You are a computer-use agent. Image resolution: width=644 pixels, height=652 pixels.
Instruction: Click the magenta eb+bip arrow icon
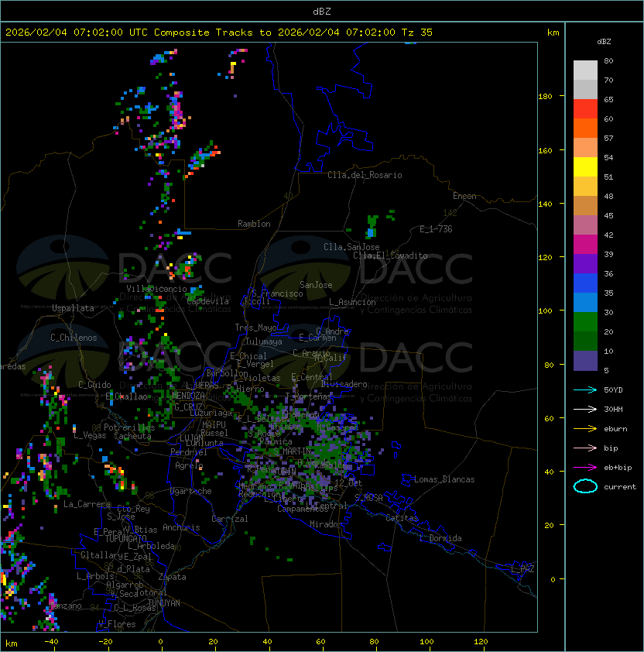click(585, 468)
